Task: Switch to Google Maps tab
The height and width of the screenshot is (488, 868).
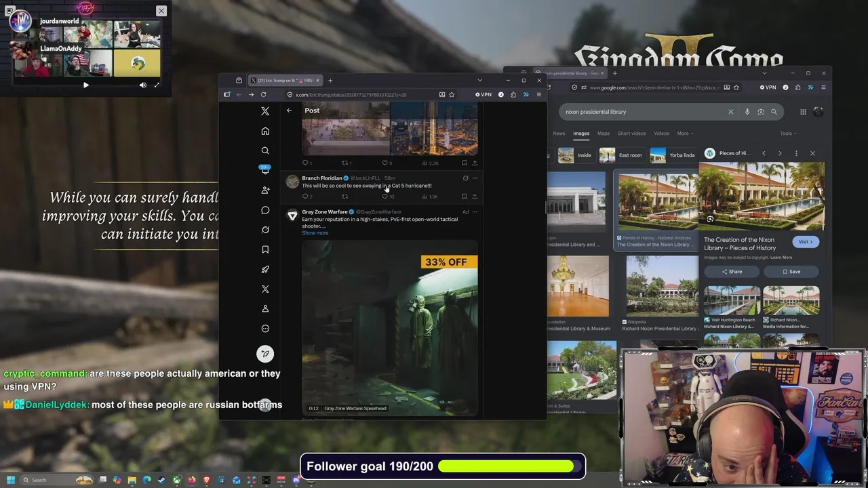Action: point(604,134)
